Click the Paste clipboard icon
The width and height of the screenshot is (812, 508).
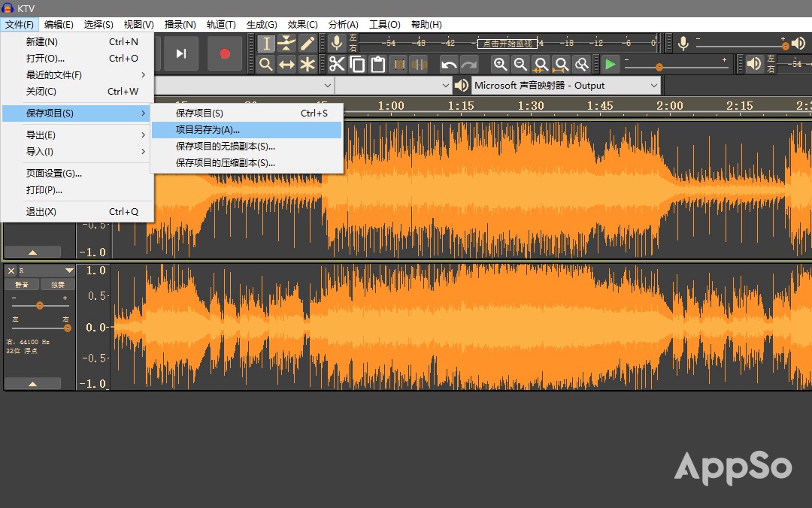tap(377, 65)
